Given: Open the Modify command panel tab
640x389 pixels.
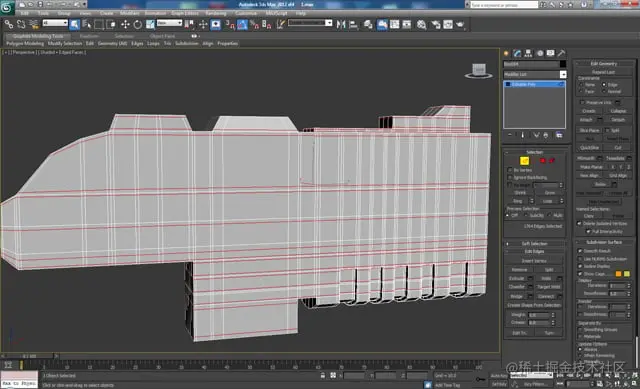Looking at the screenshot, I should [518, 53].
